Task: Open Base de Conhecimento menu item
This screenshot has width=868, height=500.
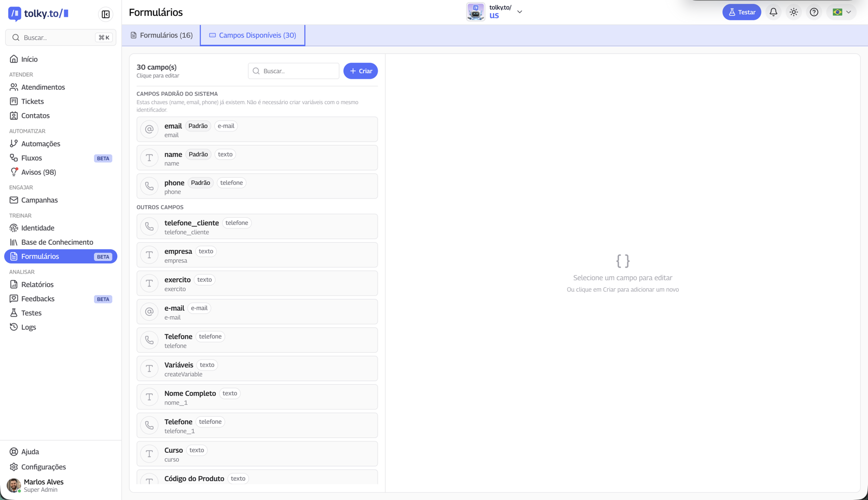Action: click(57, 242)
